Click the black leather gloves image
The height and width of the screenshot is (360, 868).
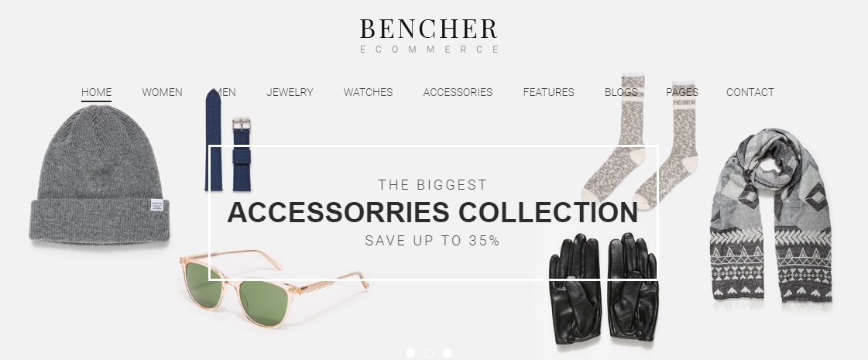tap(604, 288)
